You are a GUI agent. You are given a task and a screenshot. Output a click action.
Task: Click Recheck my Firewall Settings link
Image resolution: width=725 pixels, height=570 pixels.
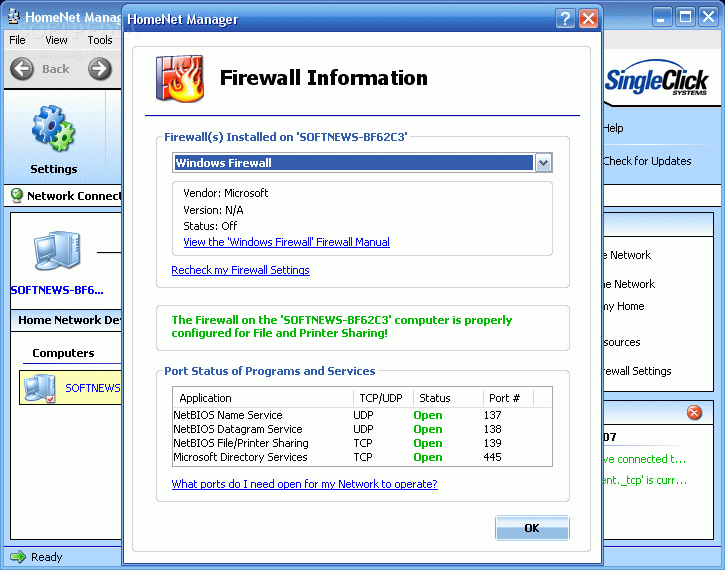(240, 270)
